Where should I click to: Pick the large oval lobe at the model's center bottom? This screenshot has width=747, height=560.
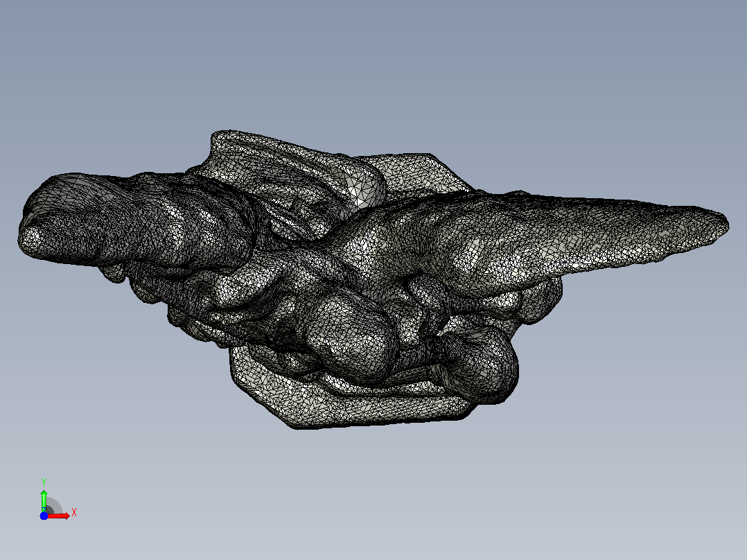coord(351,338)
